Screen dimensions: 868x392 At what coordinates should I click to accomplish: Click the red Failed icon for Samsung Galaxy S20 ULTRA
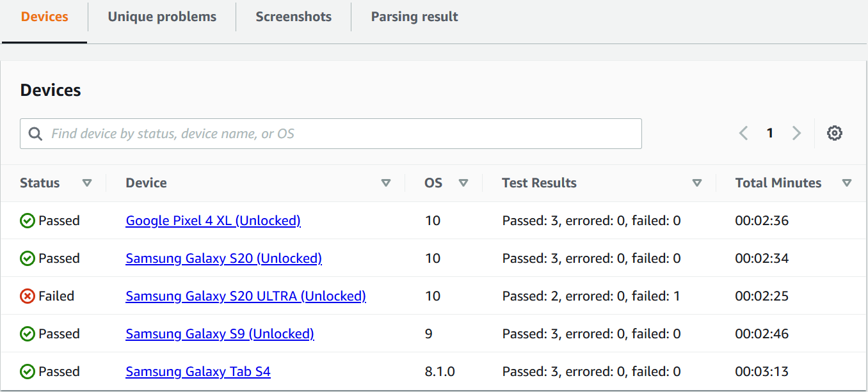tap(27, 295)
